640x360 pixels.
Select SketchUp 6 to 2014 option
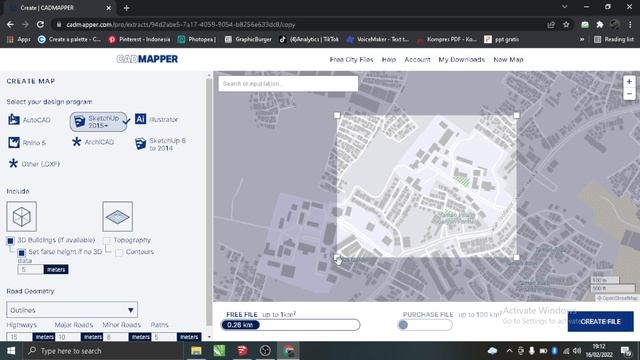(160, 144)
